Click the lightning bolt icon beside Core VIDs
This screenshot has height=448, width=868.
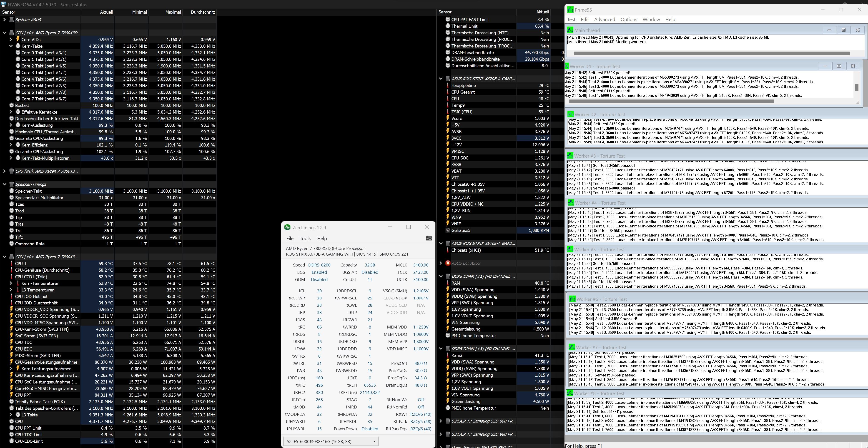(x=18, y=39)
